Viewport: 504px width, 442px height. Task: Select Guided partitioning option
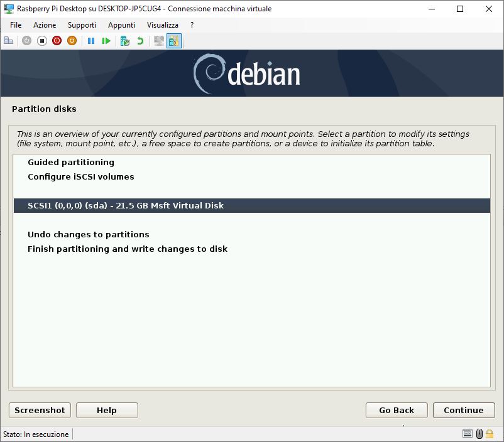pyautogui.click(x=71, y=162)
